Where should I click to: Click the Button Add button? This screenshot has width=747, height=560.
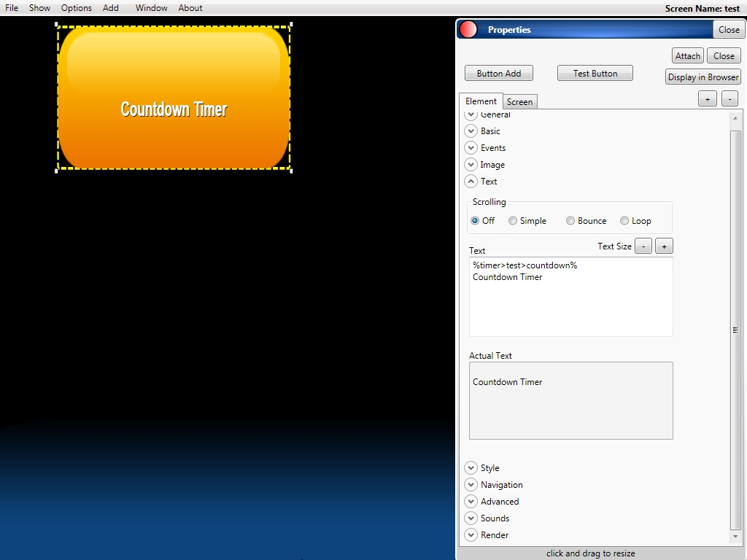click(x=499, y=74)
